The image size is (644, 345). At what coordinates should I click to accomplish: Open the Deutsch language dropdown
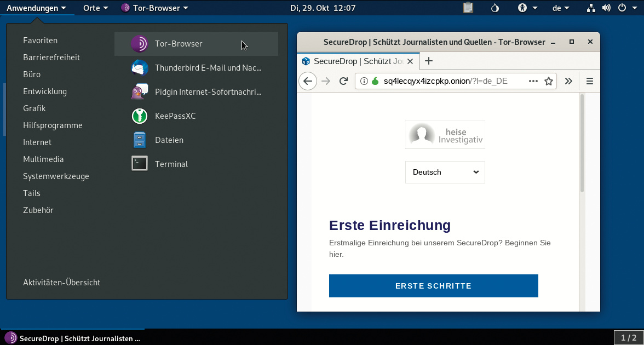[445, 172]
